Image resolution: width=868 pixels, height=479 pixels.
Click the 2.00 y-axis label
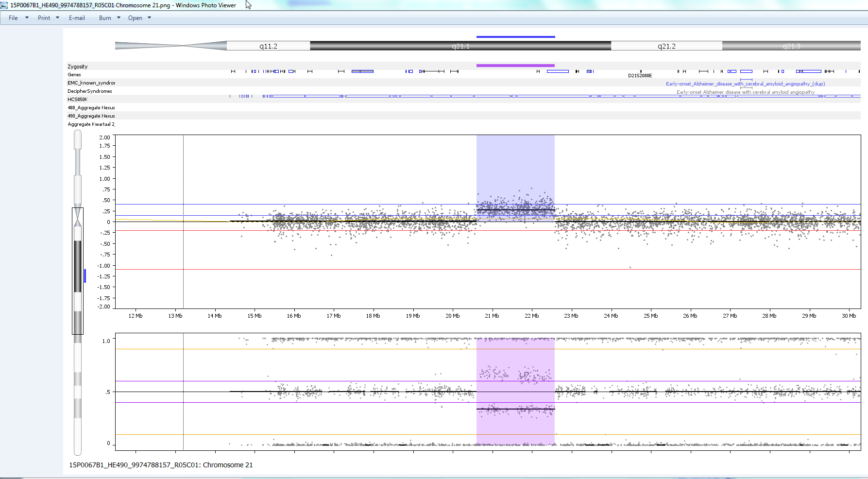[104, 137]
